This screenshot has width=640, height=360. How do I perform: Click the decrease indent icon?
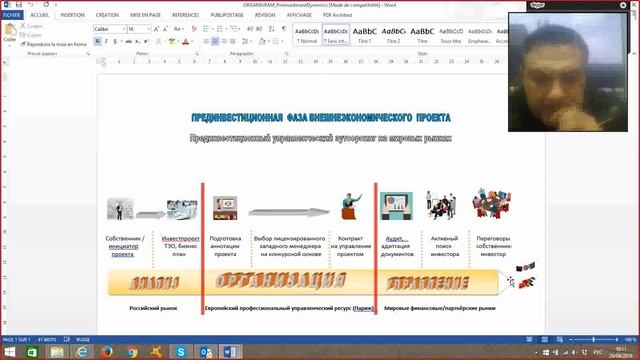click(x=250, y=29)
